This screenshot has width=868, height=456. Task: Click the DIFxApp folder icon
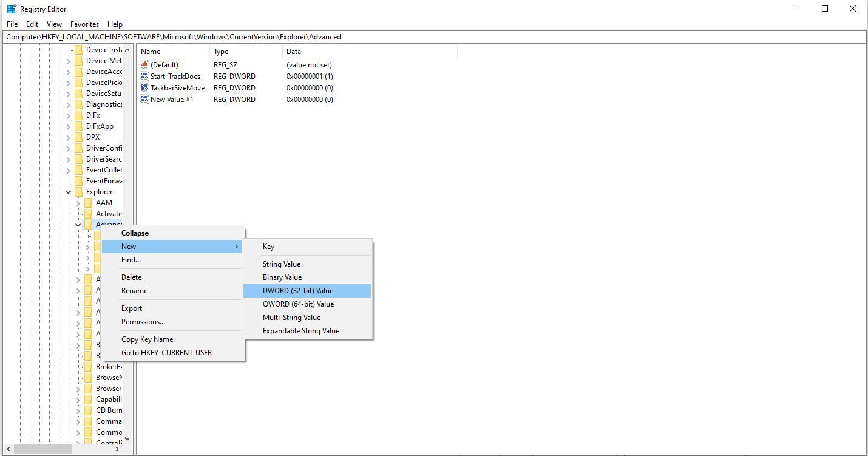point(78,126)
